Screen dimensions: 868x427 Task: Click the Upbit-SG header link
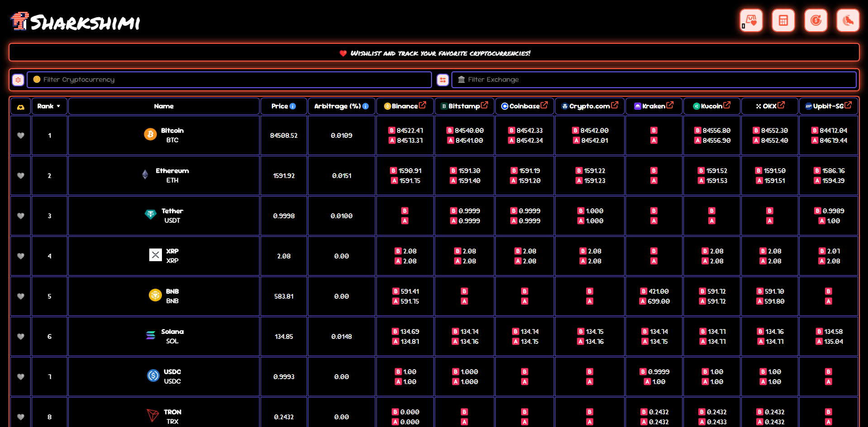[828, 106]
